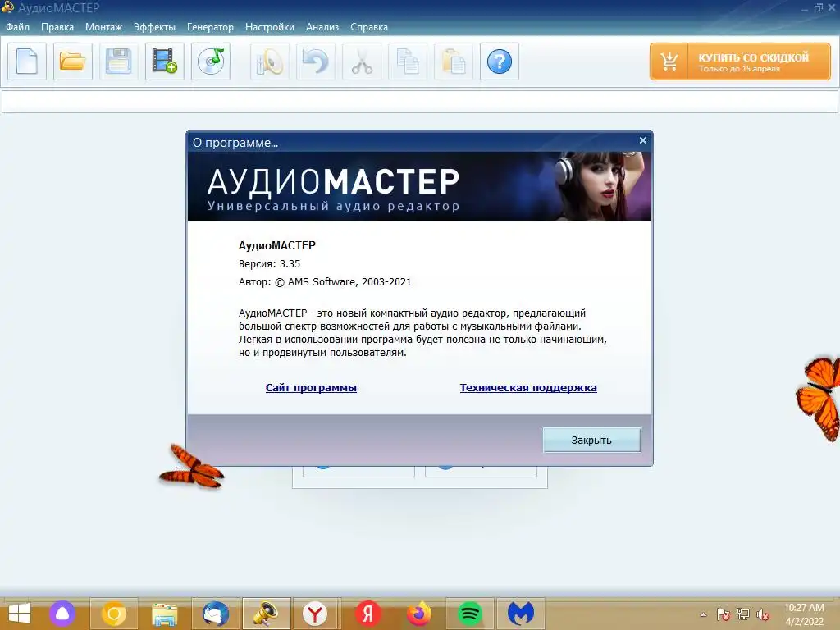Open the red Яндекс taskbar icon

click(368, 614)
